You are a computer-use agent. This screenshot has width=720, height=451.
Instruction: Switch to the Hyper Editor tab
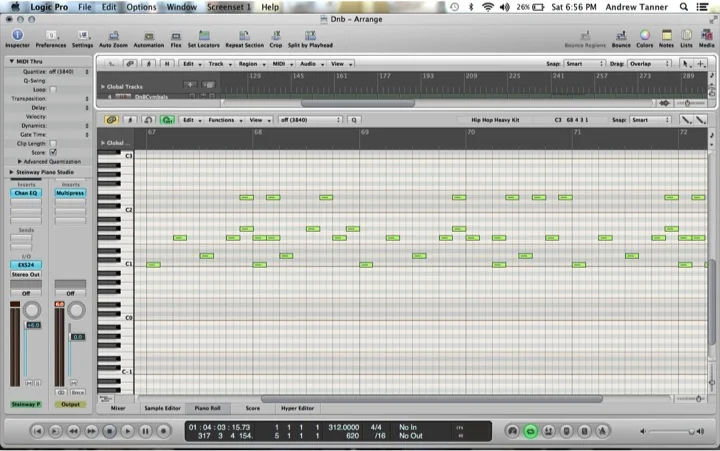(298, 408)
